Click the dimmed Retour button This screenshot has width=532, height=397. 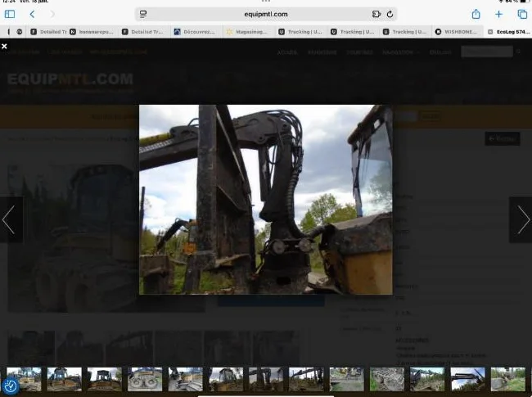click(x=503, y=138)
